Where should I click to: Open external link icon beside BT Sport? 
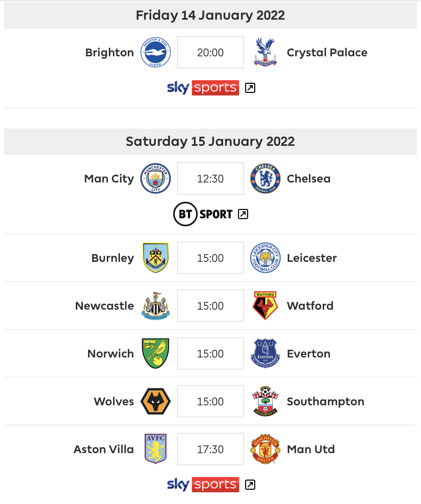point(243,214)
